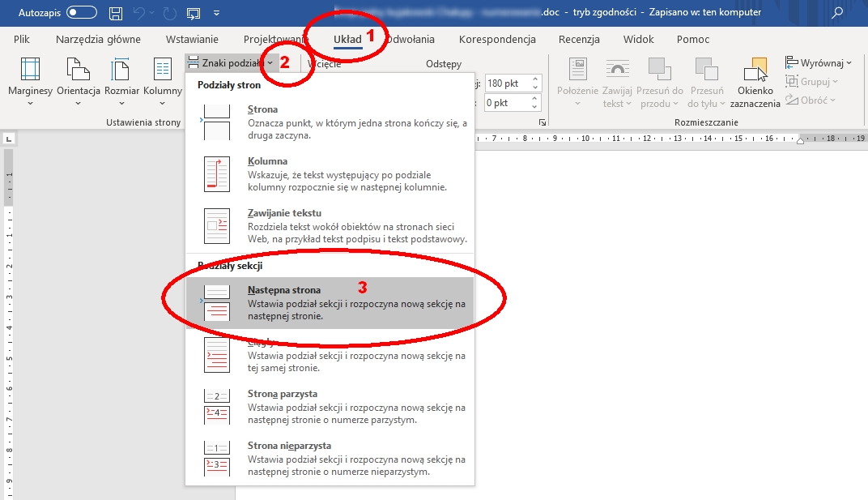
Task: Click the Redo arrow icon
Action: tap(169, 13)
